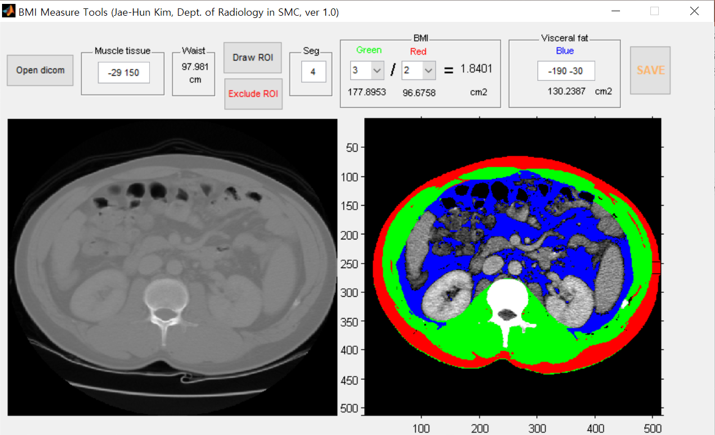Click the original grayscale CT image

(170, 265)
